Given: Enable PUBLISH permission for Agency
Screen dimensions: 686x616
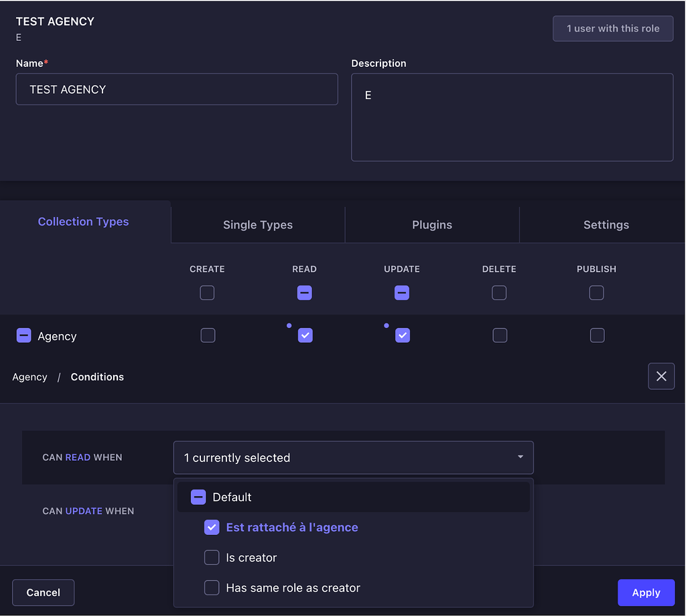Looking at the screenshot, I should pos(597,335).
